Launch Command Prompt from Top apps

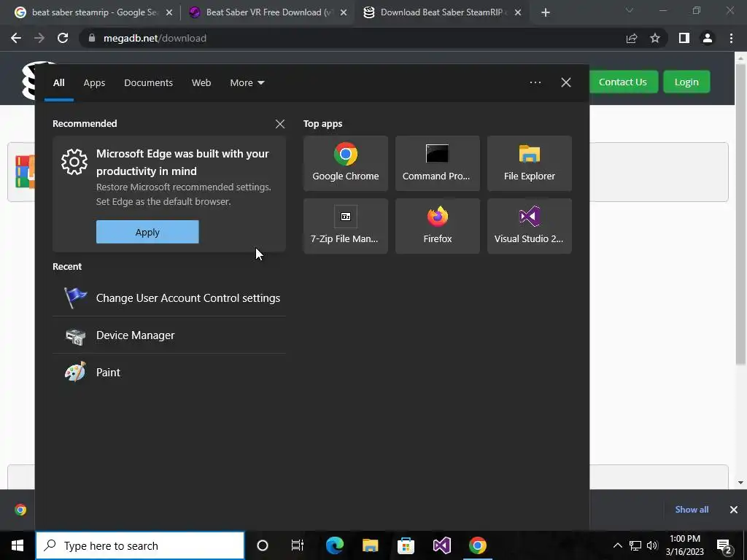pos(438,163)
